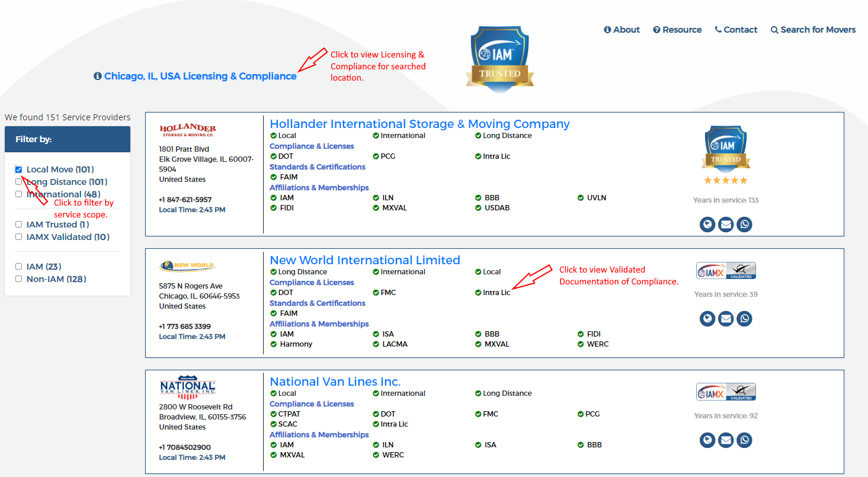868x477 pixels.
Task: Enable the Long Distance filter checkbox
Action: (18, 182)
